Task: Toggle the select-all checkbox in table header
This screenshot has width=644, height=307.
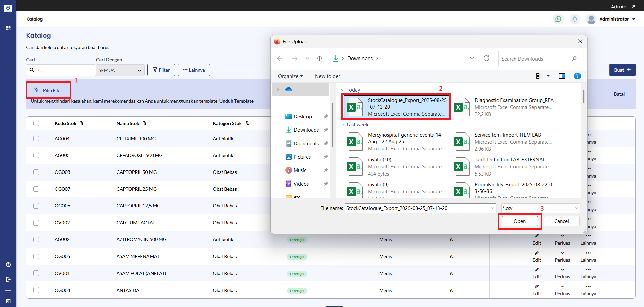Action: click(36, 123)
